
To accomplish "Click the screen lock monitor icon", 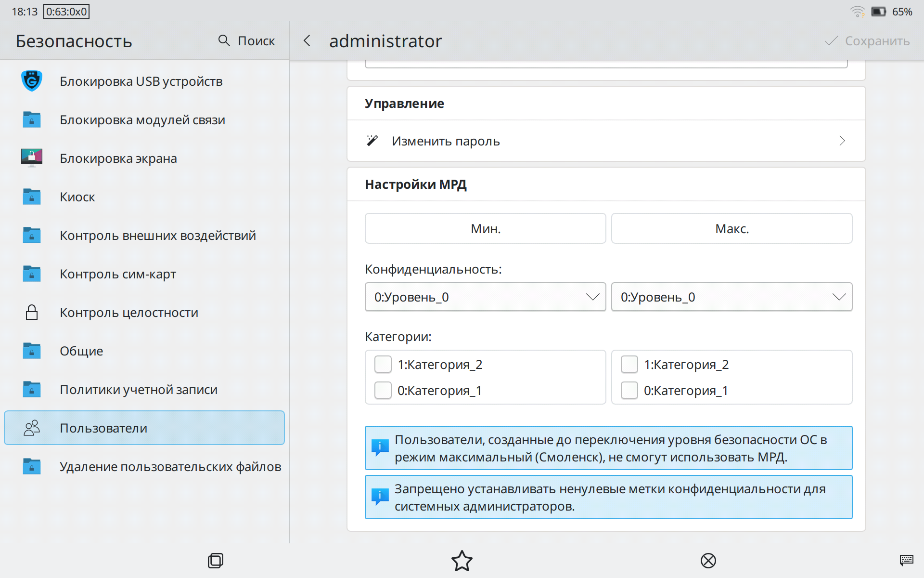I will pyautogui.click(x=32, y=158).
